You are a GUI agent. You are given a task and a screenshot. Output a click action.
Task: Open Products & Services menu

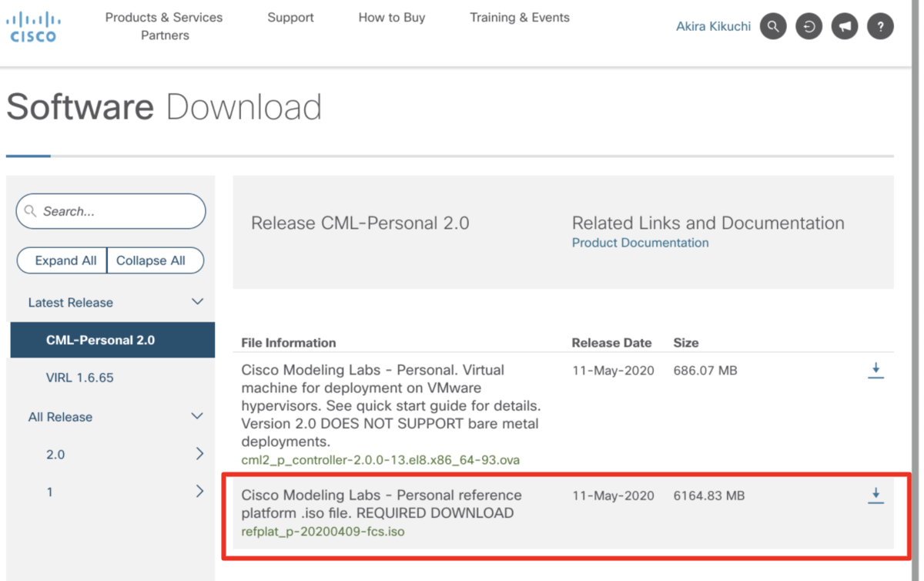[x=164, y=17]
